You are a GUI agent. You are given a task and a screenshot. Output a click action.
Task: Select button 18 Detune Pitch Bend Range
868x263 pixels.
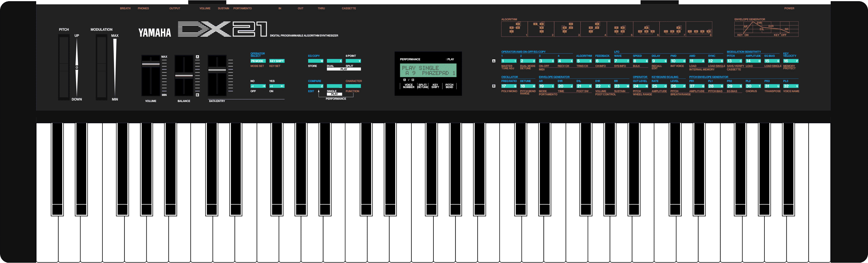pos(528,86)
